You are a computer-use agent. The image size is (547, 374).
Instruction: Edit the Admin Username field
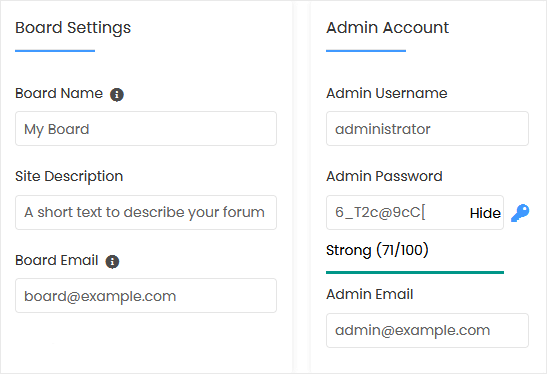(x=427, y=129)
